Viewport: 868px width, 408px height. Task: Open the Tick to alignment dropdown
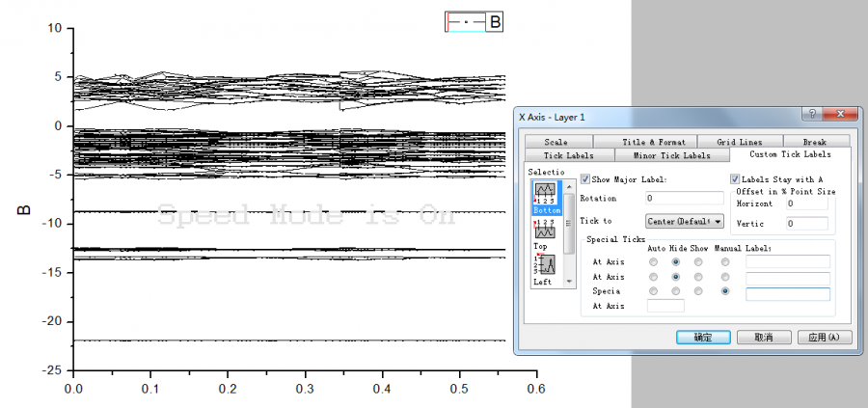[685, 221]
